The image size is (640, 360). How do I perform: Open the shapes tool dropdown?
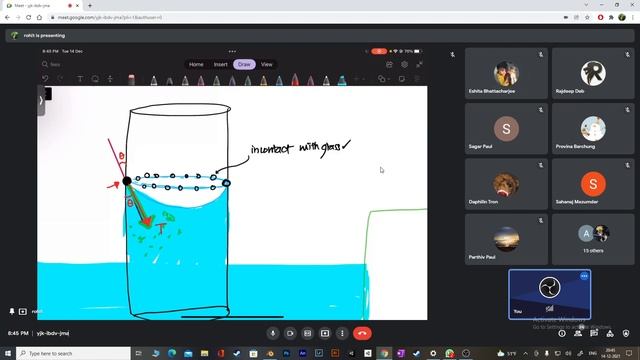point(383,79)
